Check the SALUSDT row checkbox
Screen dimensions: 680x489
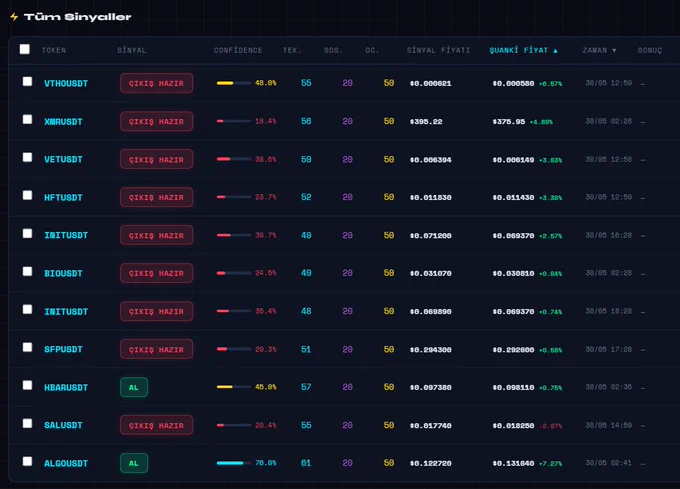(27, 424)
